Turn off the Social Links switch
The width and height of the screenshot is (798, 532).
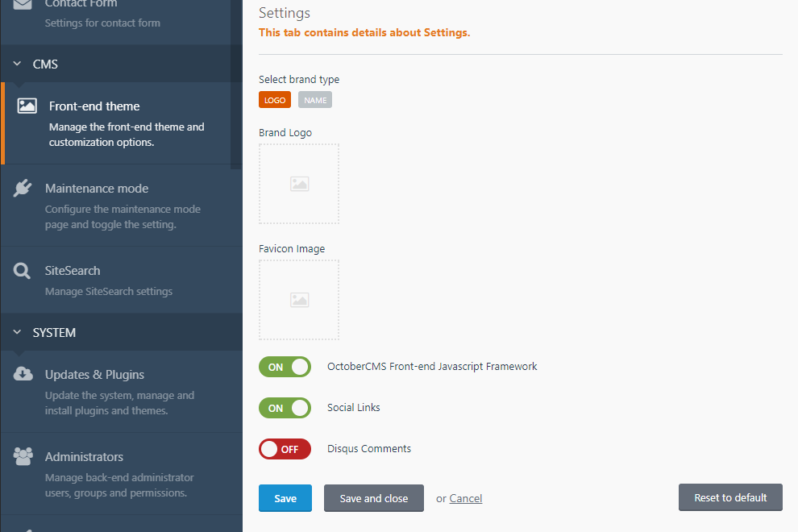(285, 408)
